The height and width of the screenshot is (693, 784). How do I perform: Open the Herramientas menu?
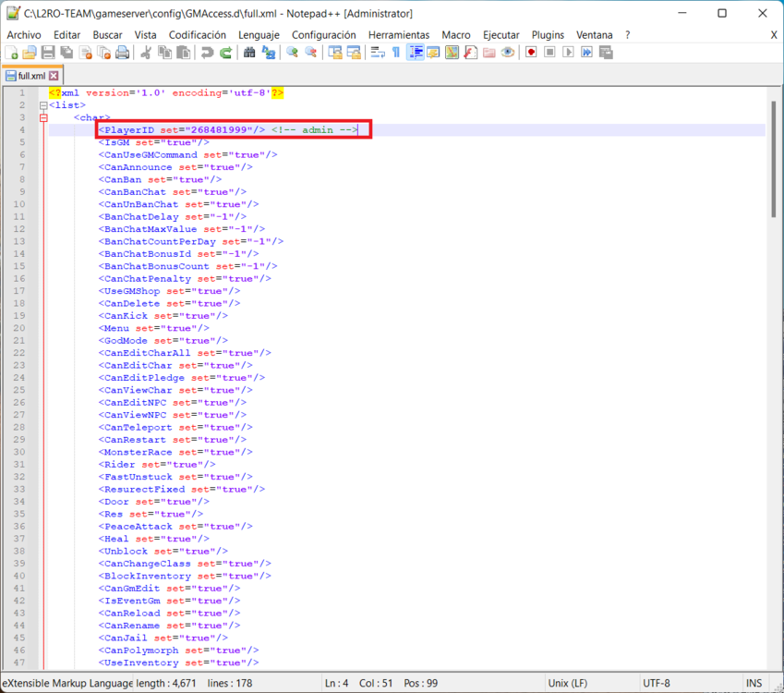pyautogui.click(x=398, y=35)
